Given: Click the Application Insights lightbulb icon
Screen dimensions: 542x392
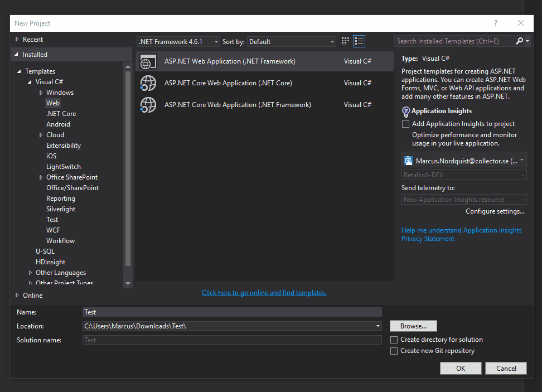Looking at the screenshot, I should click(405, 111).
